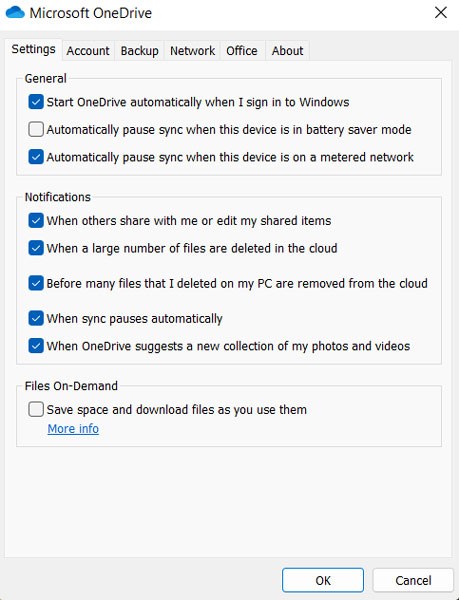Uncheck Start OneDrive automatically at sign in
The height and width of the screenshot is (600, 459).
click(36, 102)
